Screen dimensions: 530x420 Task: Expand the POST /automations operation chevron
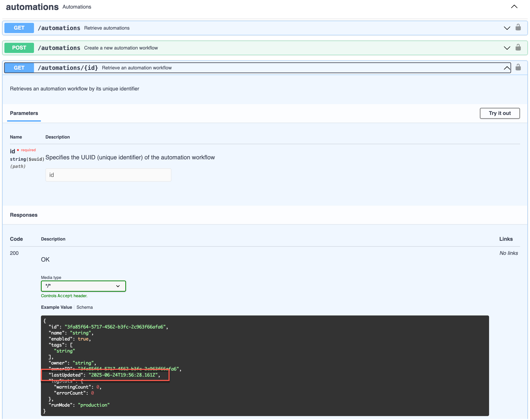pyautogui.click(x=507, y=48)
